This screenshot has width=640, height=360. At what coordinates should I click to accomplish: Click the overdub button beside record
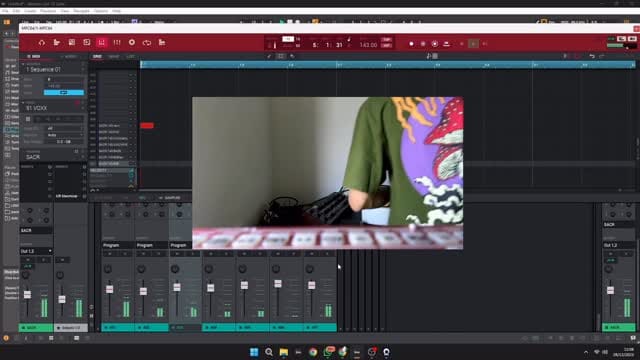(x=423, y=44)
